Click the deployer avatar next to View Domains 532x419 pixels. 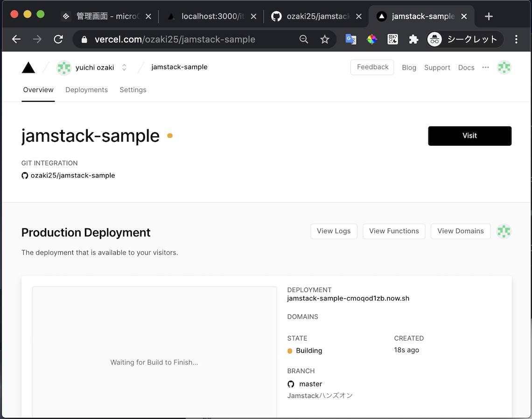pos(504,231)
